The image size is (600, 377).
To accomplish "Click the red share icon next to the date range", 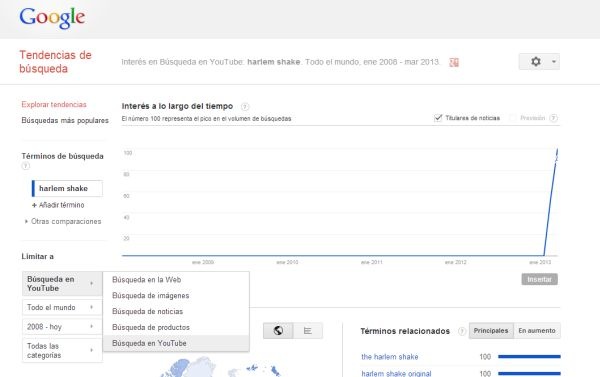I will click(x=454, y=62).
